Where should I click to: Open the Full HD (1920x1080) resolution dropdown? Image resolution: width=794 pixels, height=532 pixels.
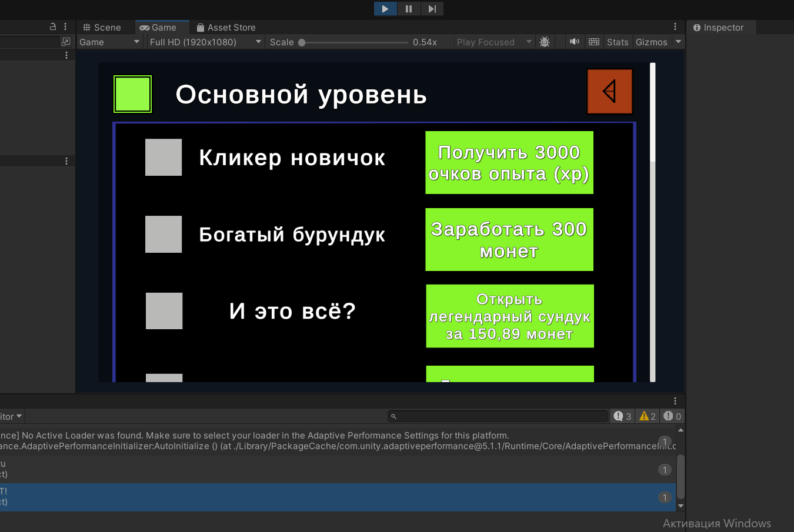pyautogui.click(x=205, y=42)
